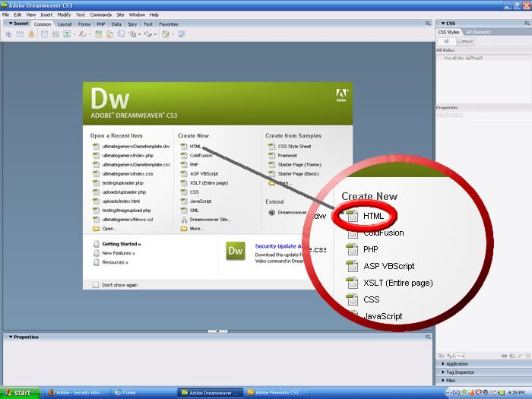
Task: Click the Windows start button
Action: 20,393
